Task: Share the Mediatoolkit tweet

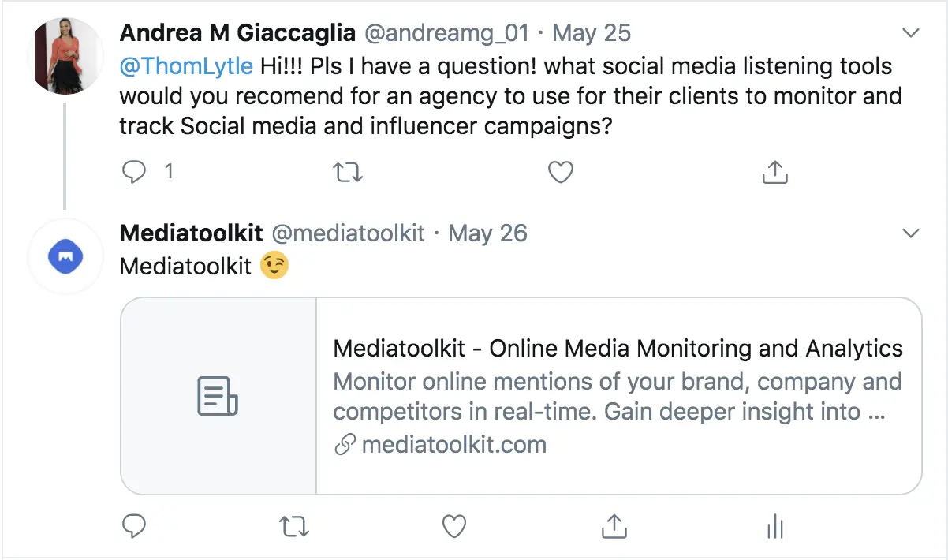Action: (x=614, y=525)
